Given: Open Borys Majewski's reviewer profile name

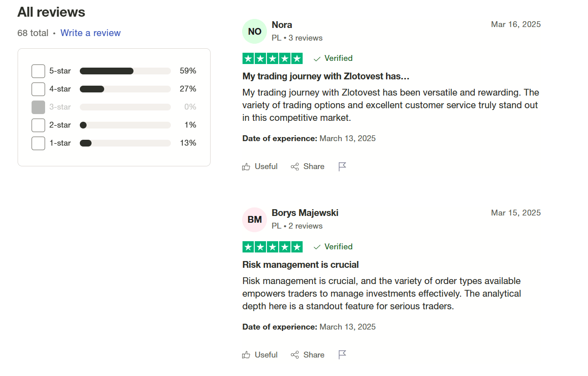Looking at the screenshot, I should coord(305,213).
